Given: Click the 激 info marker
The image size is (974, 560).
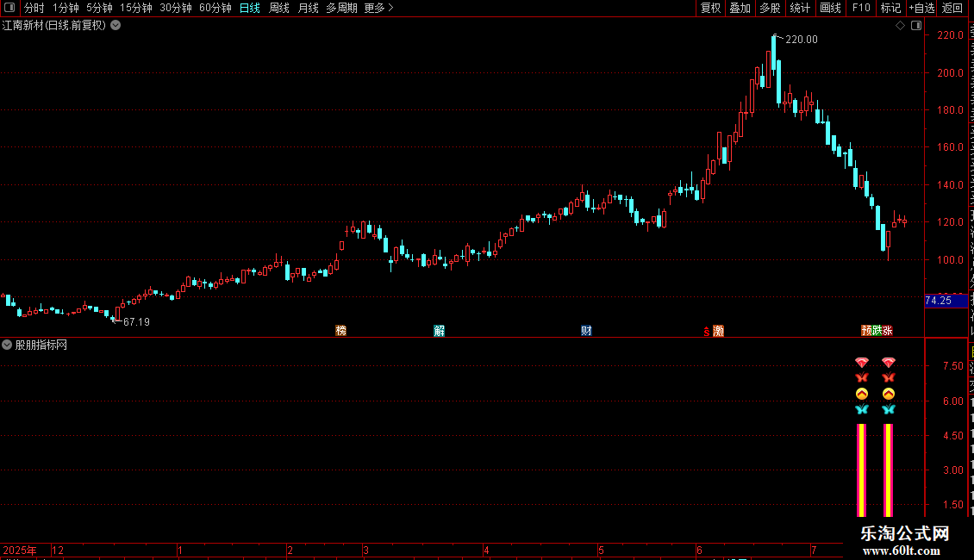Looking at the screenshot, I should 718,330.
